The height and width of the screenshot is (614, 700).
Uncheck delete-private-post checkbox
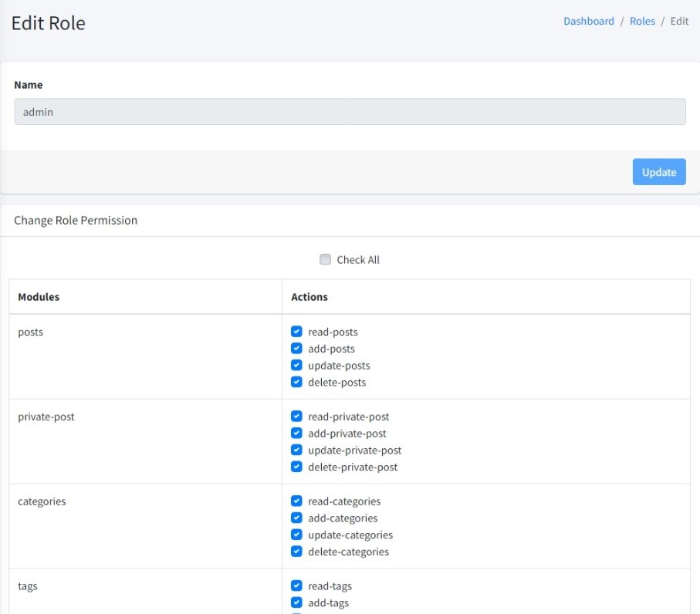[x=296, y=467]
